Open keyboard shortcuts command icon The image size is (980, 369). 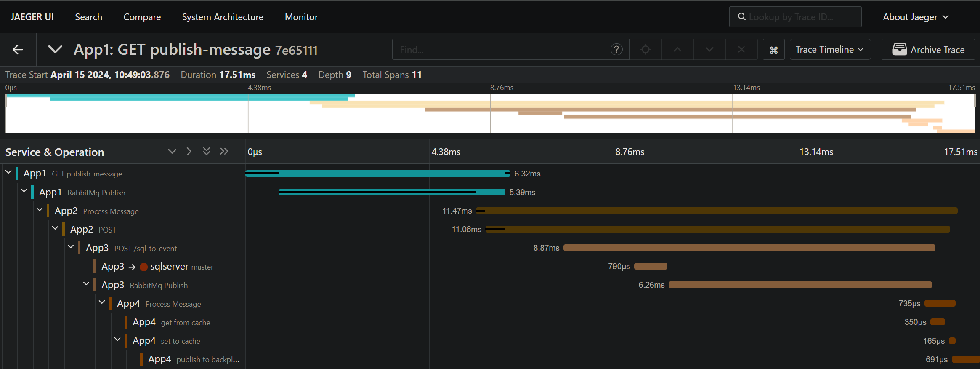coord(773,50)
